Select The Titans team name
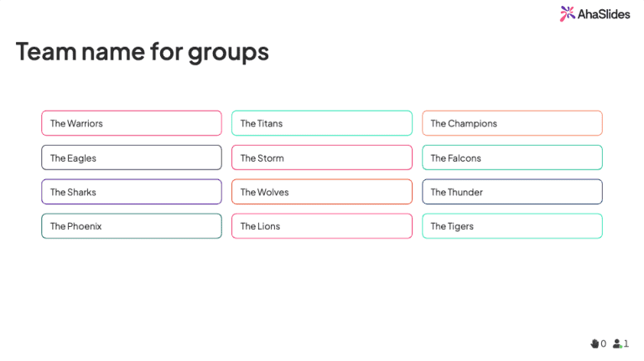Screen dimensions: 644x361 (322, 123)
